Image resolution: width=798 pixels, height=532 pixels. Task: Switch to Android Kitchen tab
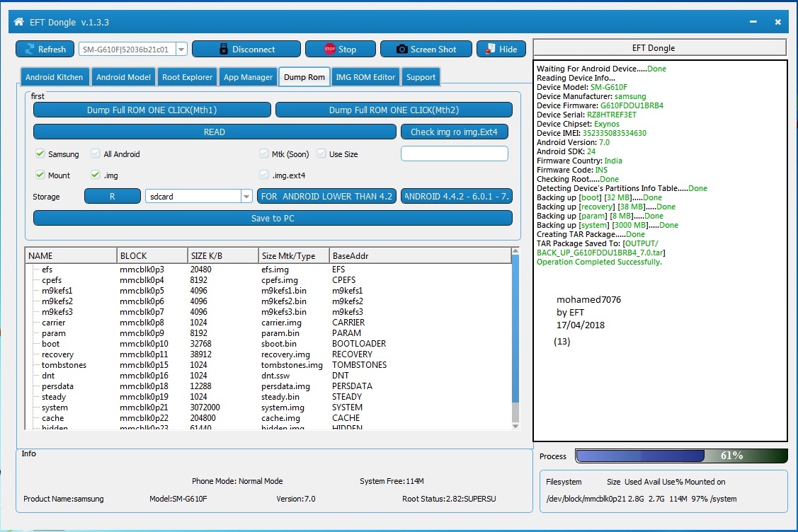point(55,77)
